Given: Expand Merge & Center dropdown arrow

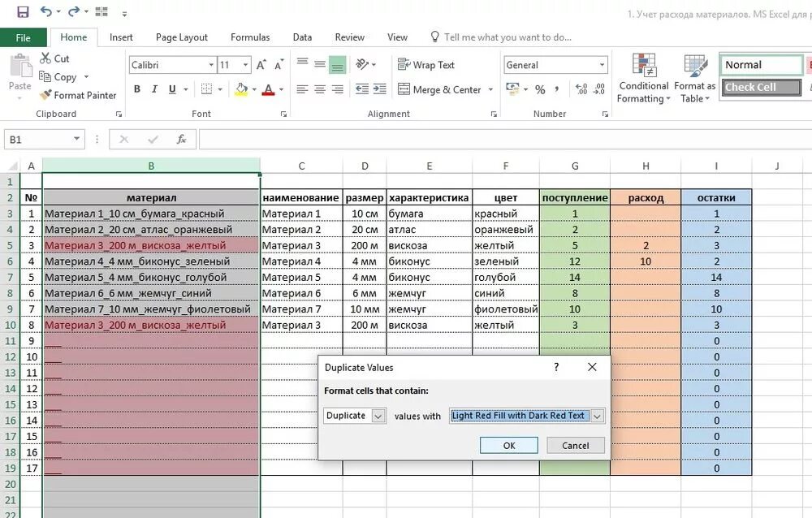Looking at the screenshot, I should click(x=490, y=89).
